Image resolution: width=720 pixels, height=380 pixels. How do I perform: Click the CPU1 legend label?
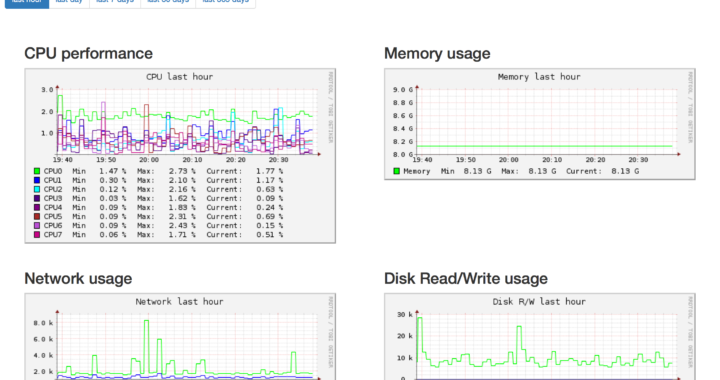click(x=53, y=180)
